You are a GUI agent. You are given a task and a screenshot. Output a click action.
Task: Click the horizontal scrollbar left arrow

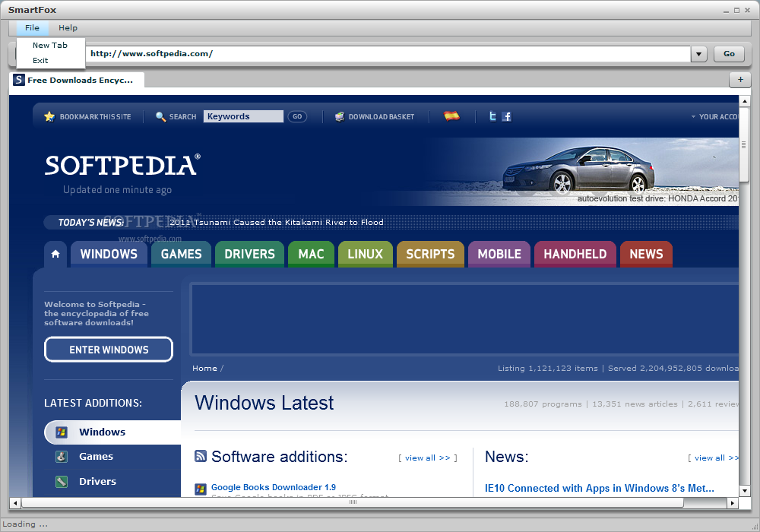pos(15,503)
